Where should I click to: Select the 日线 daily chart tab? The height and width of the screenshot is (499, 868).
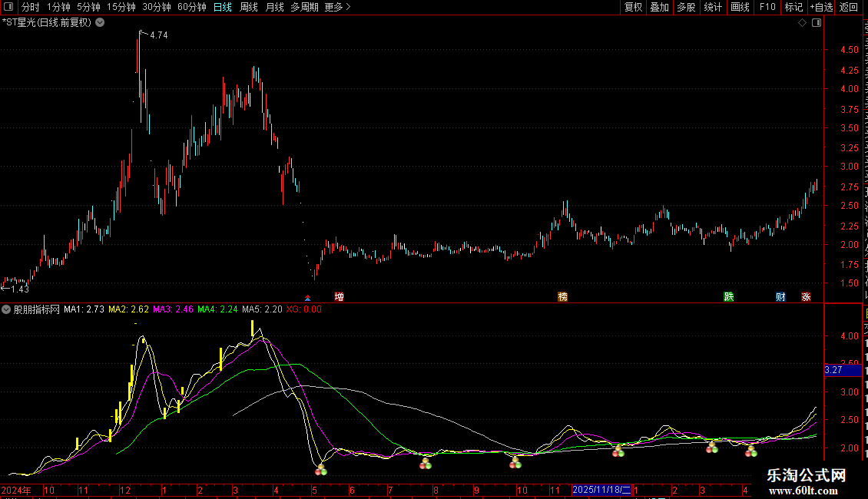click(223, 7)
